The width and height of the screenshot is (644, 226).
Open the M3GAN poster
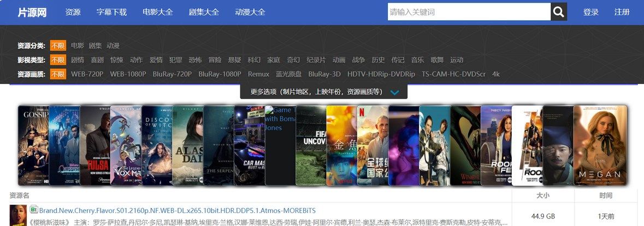(x=600, y=146)
